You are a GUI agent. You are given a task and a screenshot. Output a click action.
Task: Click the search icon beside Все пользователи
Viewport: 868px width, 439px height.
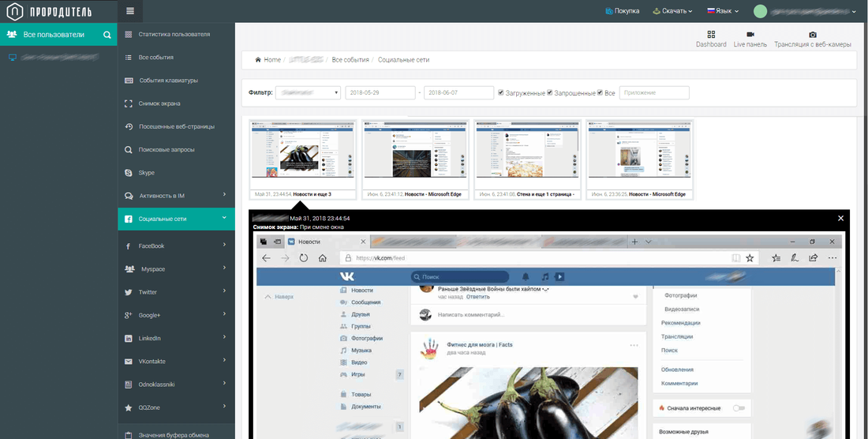click(107, 34)
